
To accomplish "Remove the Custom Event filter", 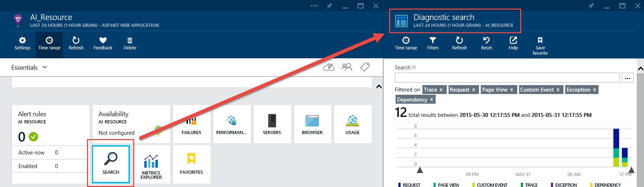I will coord(558,90).
